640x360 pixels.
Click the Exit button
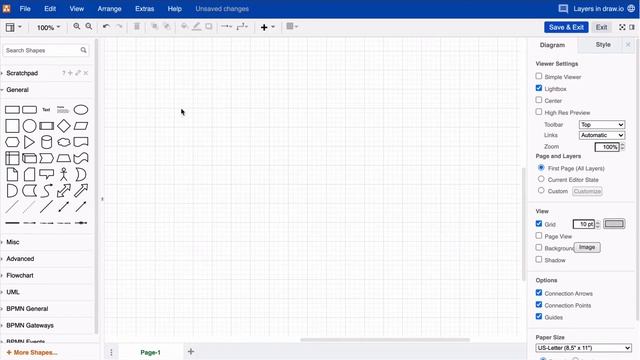(x=601, y=27)
